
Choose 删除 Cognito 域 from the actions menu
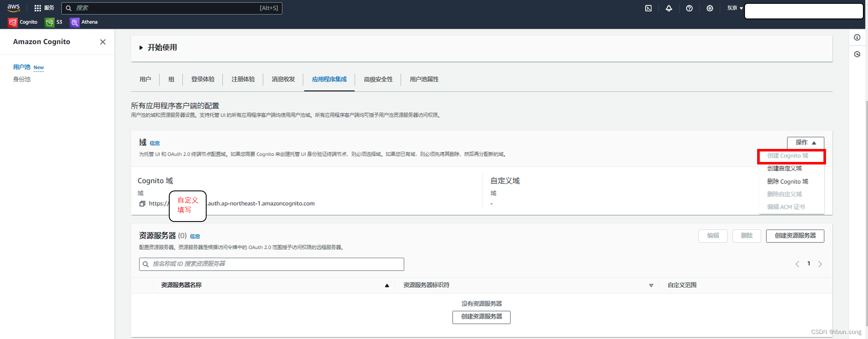(x=787, y=181)
